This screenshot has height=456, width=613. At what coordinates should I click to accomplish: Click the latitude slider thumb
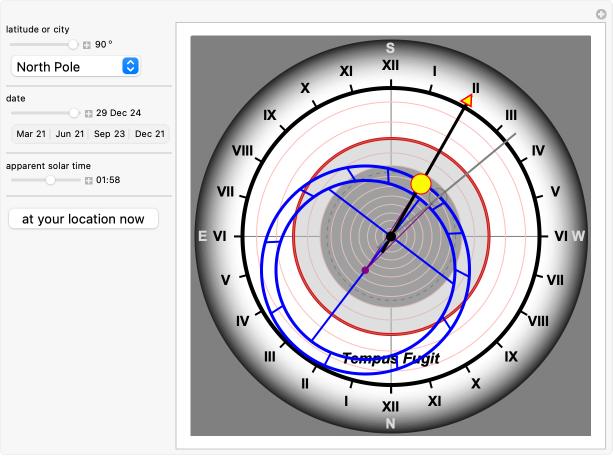(x=73, y=44)
